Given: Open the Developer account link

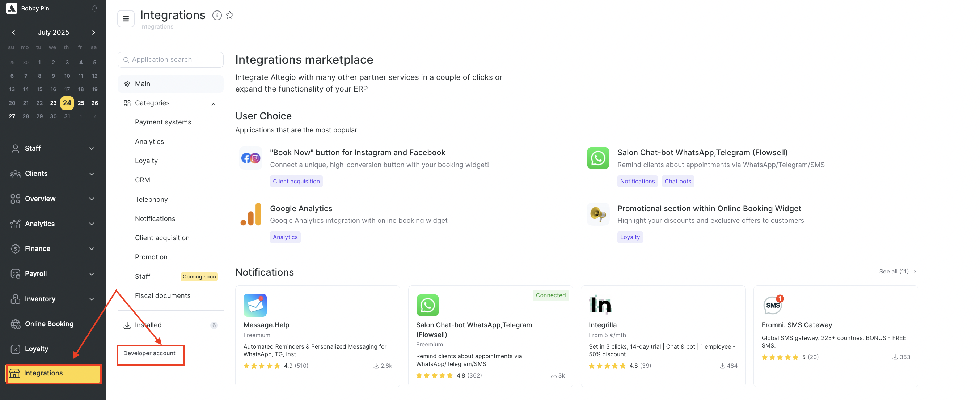Looking at the screenshot, I should [x=149, y=353].
